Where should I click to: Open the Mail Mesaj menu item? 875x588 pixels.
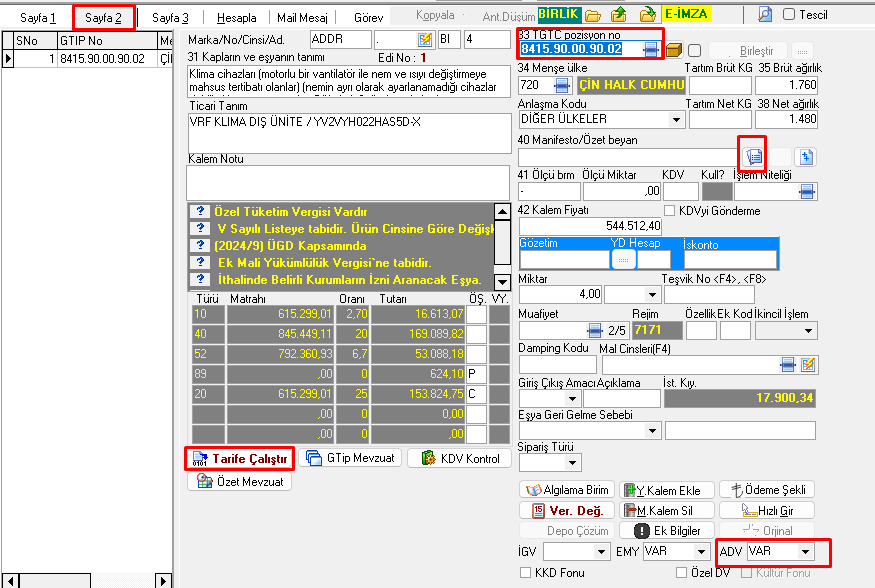301,18
